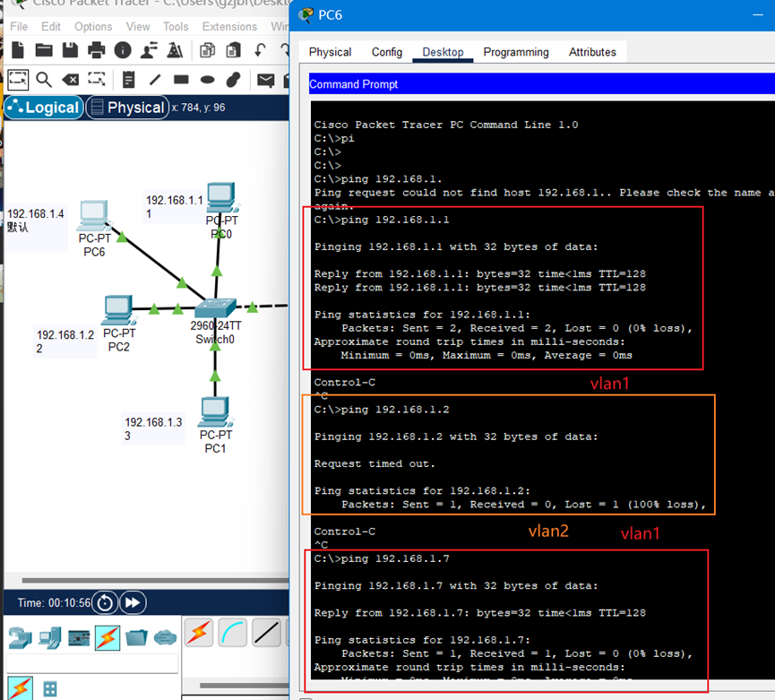
Task: Select the Miscellaneous folder category
Action: (136, 638)
